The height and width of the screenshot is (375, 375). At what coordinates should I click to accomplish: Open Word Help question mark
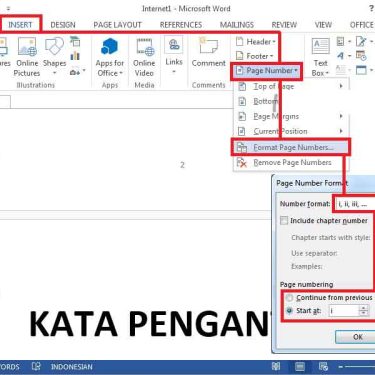[371, 9]
